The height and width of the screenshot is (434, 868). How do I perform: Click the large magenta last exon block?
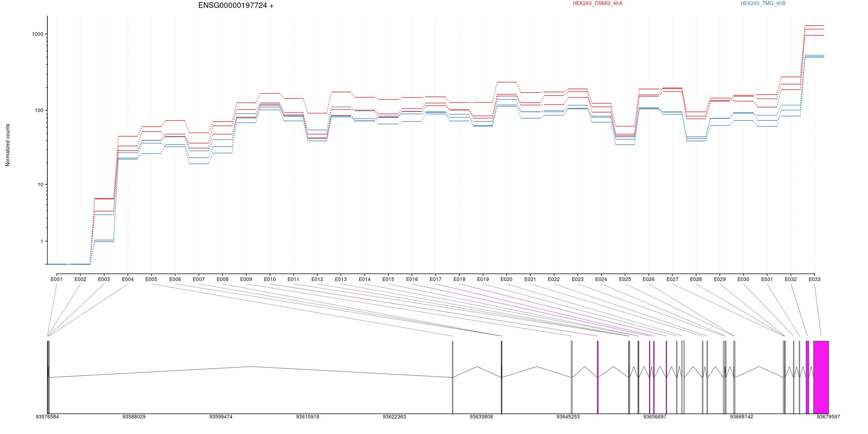(821, 377)
